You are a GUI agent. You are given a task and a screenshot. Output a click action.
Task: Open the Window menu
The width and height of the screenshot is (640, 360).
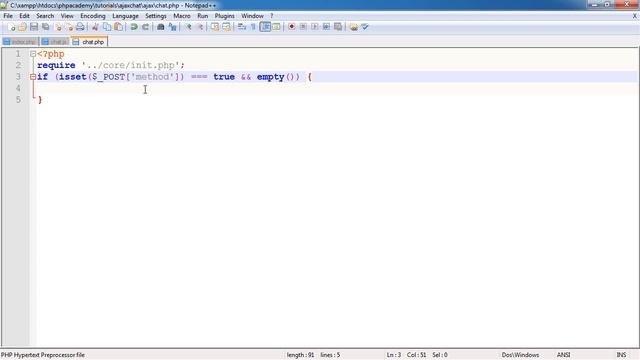[x=252, y=16]
